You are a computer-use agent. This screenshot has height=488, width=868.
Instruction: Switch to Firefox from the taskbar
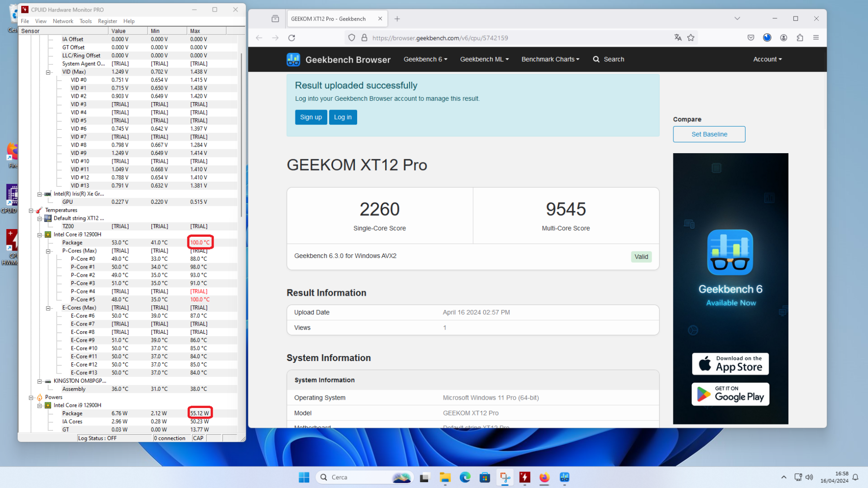click(x=544, y=477)
